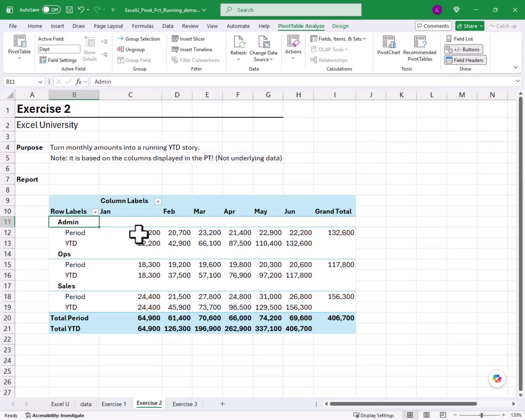Open the Copilot floating icon

(497, 378)
